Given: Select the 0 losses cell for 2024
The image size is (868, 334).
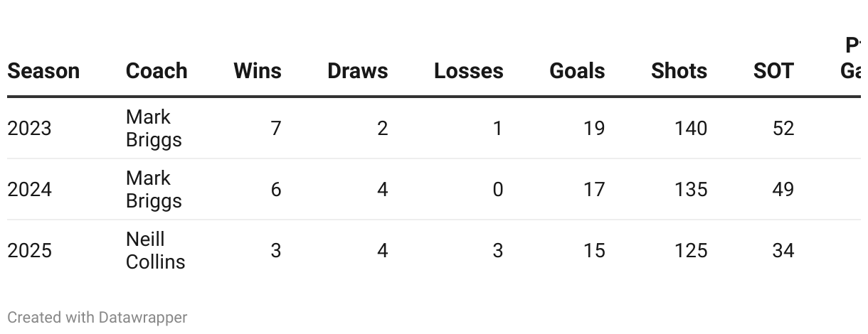Looking at the screenshot, I should click(497, 190).
